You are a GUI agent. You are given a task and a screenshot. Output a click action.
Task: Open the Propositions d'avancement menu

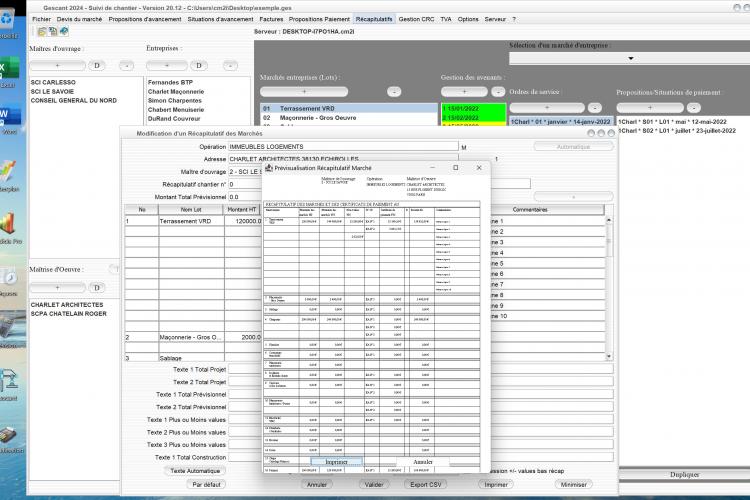click(145, 19)
